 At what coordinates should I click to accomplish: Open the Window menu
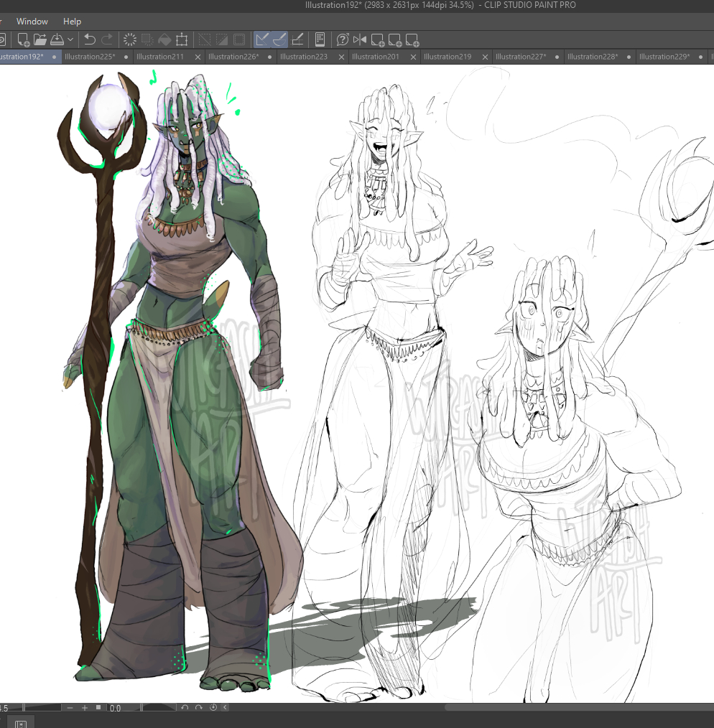32,22
